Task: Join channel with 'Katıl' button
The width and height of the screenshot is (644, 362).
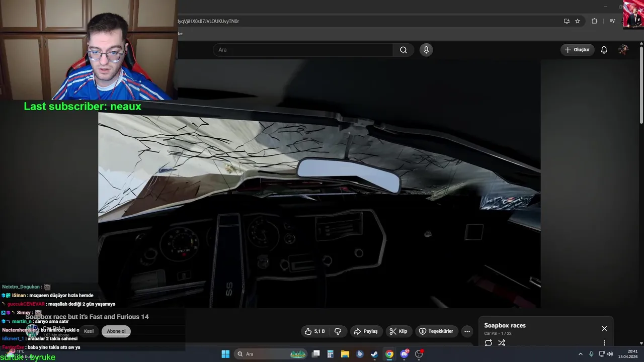Action: tap(89, 331)
